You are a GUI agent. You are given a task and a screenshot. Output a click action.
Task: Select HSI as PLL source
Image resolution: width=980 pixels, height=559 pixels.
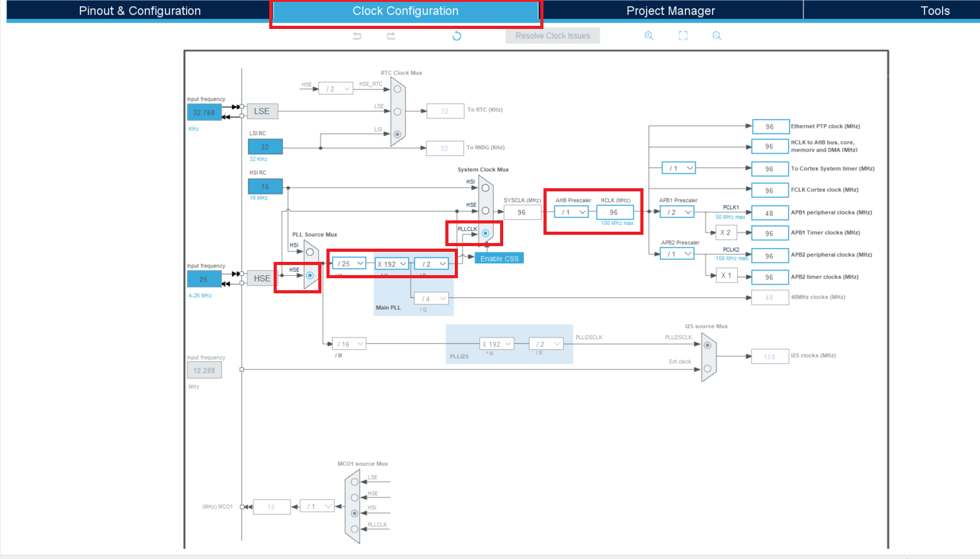coord(309,252)
